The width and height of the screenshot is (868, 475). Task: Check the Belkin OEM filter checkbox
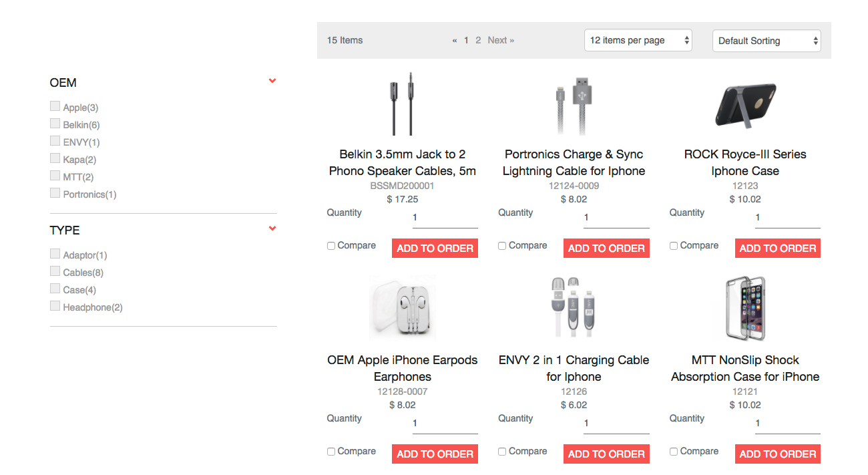[x=55, y=124]
